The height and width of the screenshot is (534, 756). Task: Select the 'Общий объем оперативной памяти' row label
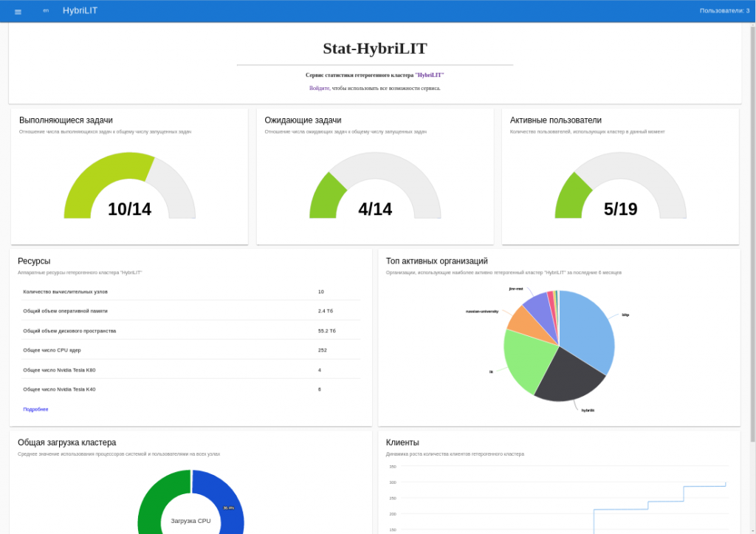[66, 311]
